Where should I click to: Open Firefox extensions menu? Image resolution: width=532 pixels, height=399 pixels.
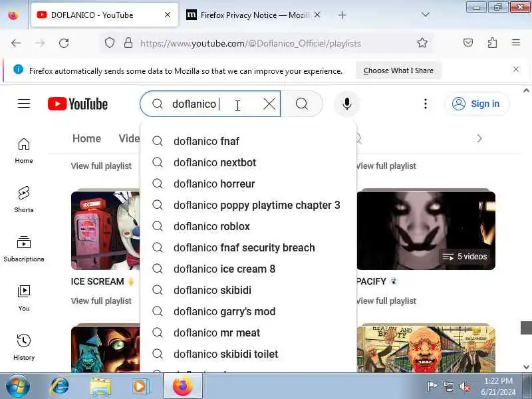492,43
